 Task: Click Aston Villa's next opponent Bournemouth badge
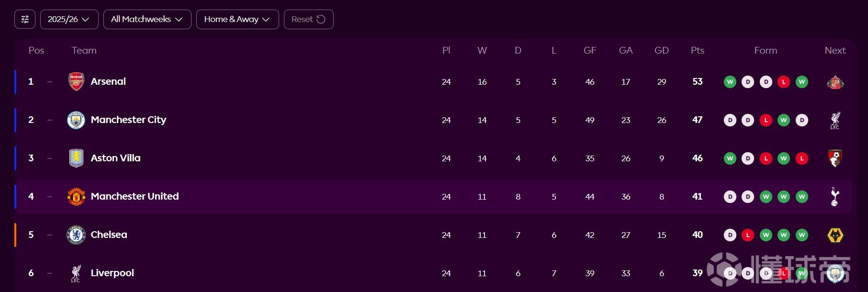835,158
